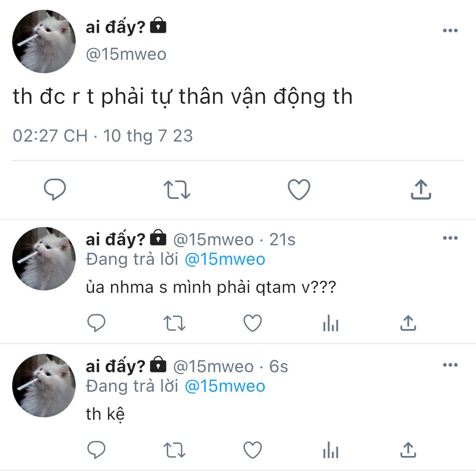Open more options for main tweet

[x=450, y=31]
